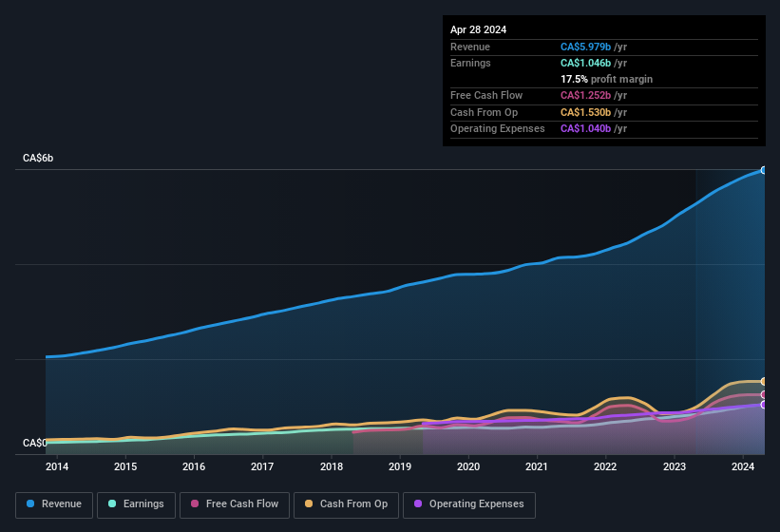Toggle the Operating Expenses legend button
This screenshot has height=532, width=780.
point(469,504)
